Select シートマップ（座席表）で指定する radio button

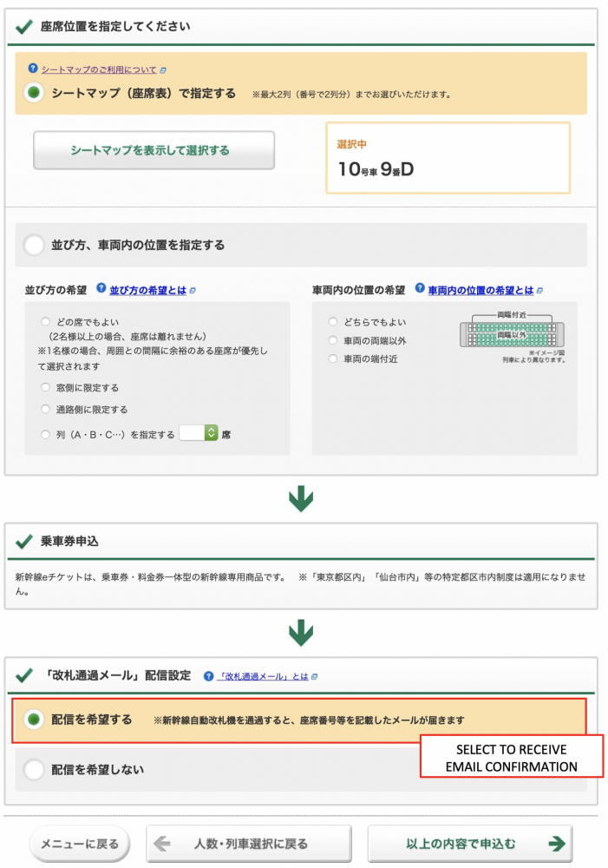click(34, 93)
